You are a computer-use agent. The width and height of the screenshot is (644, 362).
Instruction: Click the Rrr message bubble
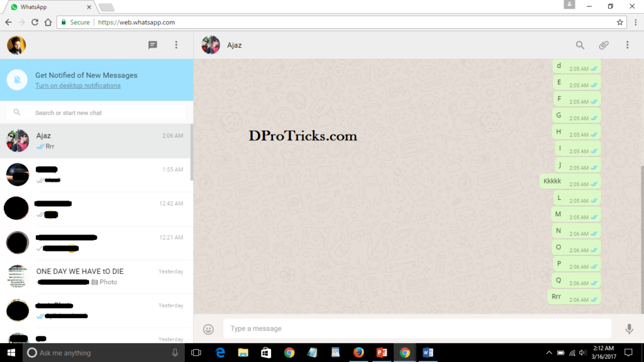click(x=574, y=297)
